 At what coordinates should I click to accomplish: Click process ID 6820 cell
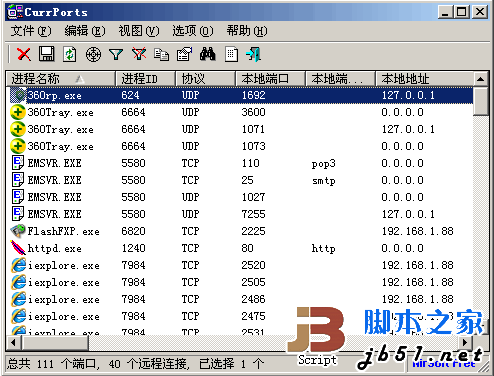click(x=133, y=231)
